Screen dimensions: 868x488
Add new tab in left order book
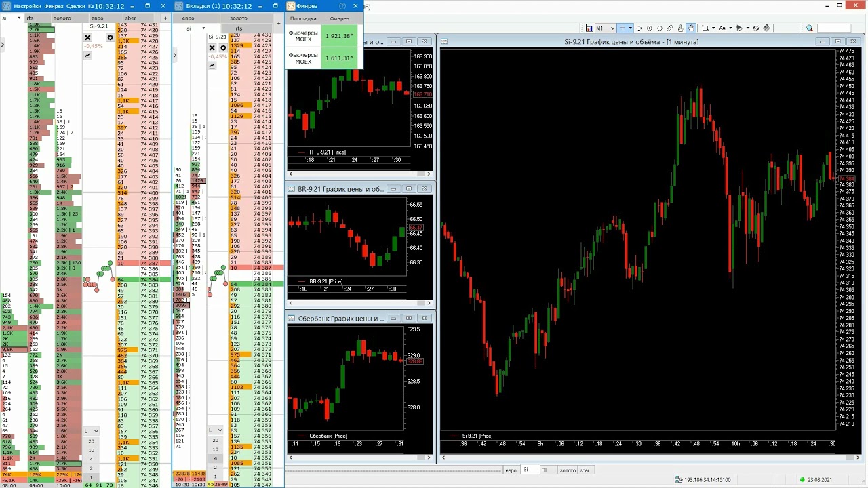[164, 18]
